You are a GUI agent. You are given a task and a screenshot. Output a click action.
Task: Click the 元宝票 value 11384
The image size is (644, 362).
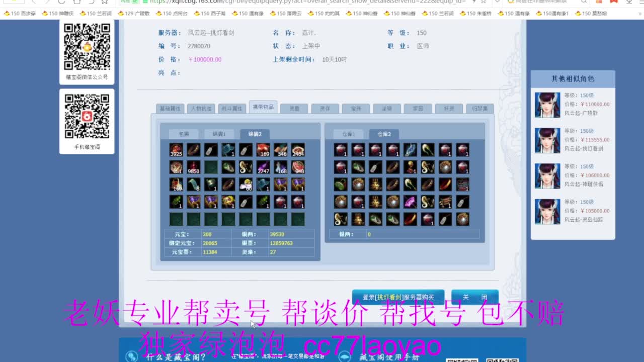click(210, 252)
